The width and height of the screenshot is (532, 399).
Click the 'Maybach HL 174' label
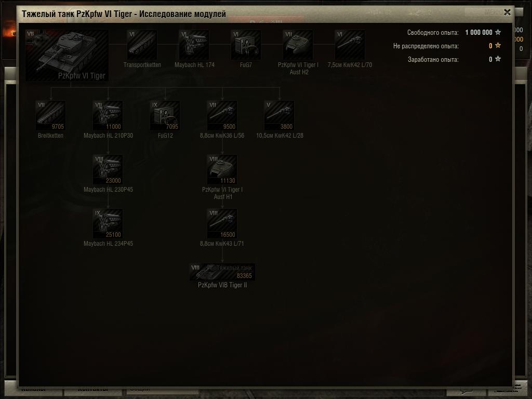click(x=194, y=65)
